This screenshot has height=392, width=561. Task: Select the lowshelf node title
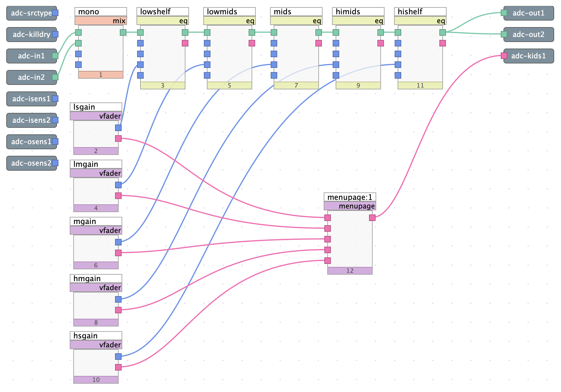click(163, 12)
